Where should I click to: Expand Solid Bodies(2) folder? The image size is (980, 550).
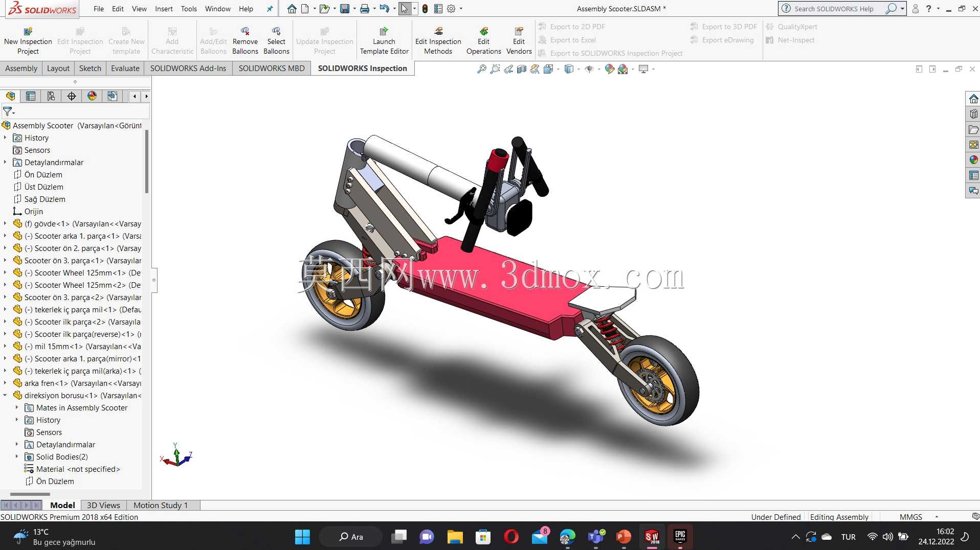point(17,456)
